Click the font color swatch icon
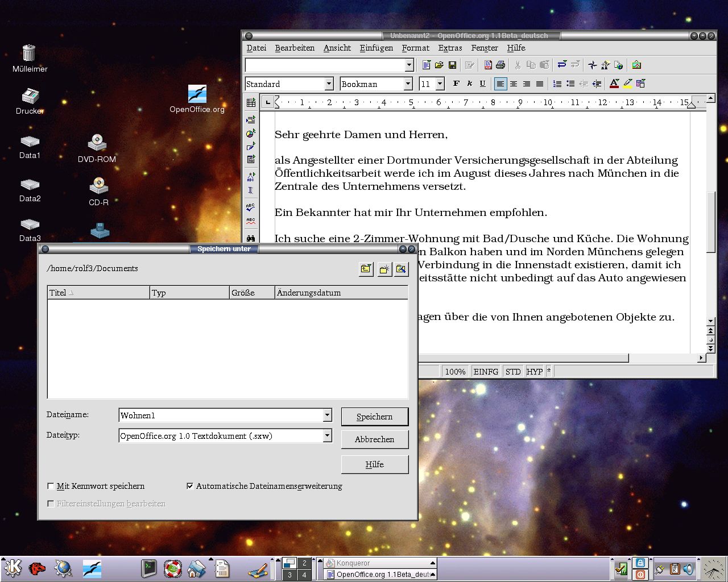This screenshot has width=728, height=582. 614,84
